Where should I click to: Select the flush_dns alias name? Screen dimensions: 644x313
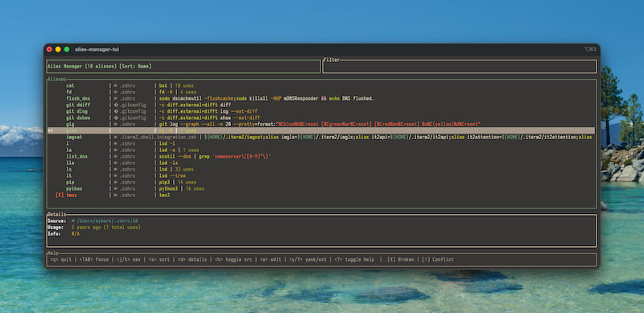pyautogui.click(x=78, y=99)
